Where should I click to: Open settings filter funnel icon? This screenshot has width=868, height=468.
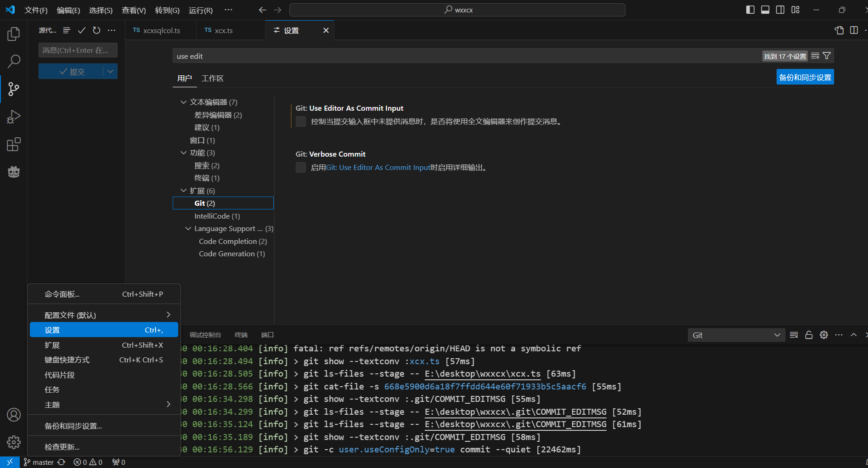pos(827,56)
